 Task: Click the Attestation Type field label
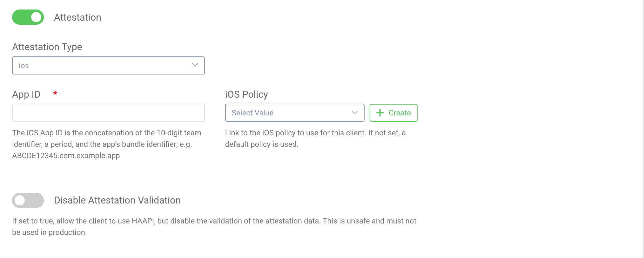(47, 47)
